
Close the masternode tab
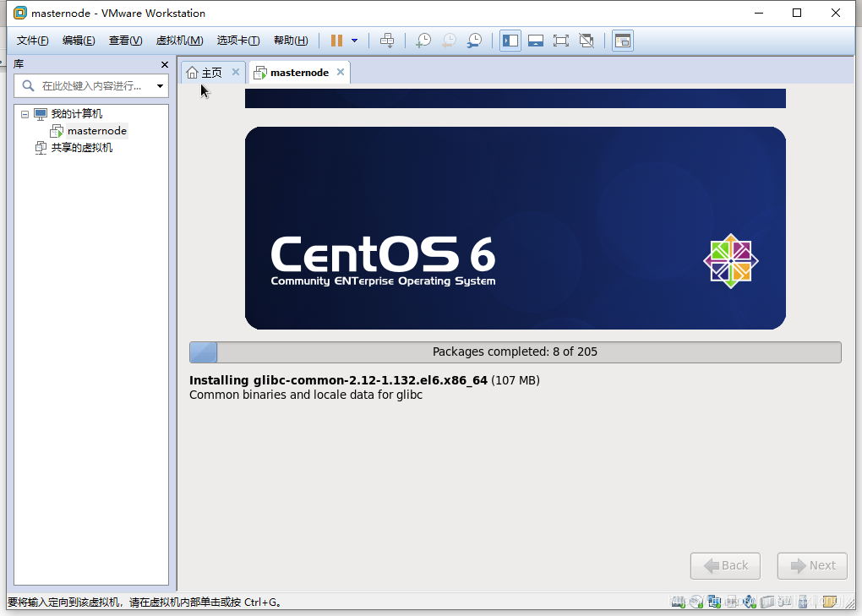[341, 72]
